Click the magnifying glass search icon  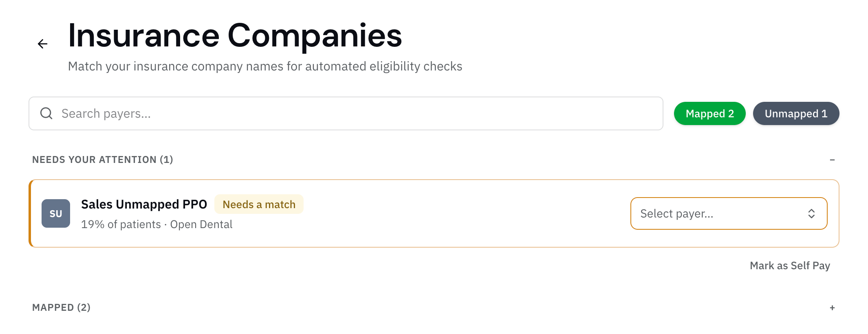pyautogui.click(x=46, y=113)
